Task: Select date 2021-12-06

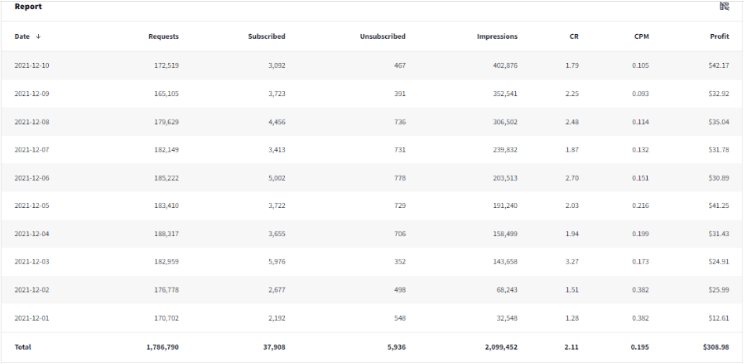Action: 32,178
